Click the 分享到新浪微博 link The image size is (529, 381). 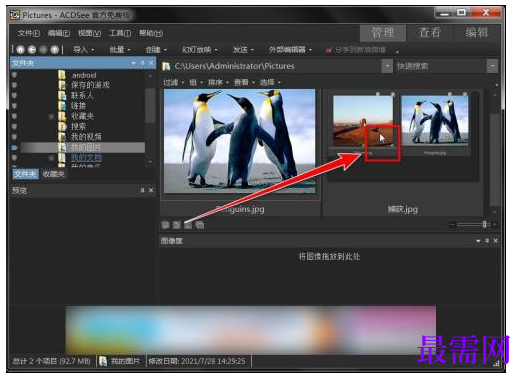[x=360, y=50]
